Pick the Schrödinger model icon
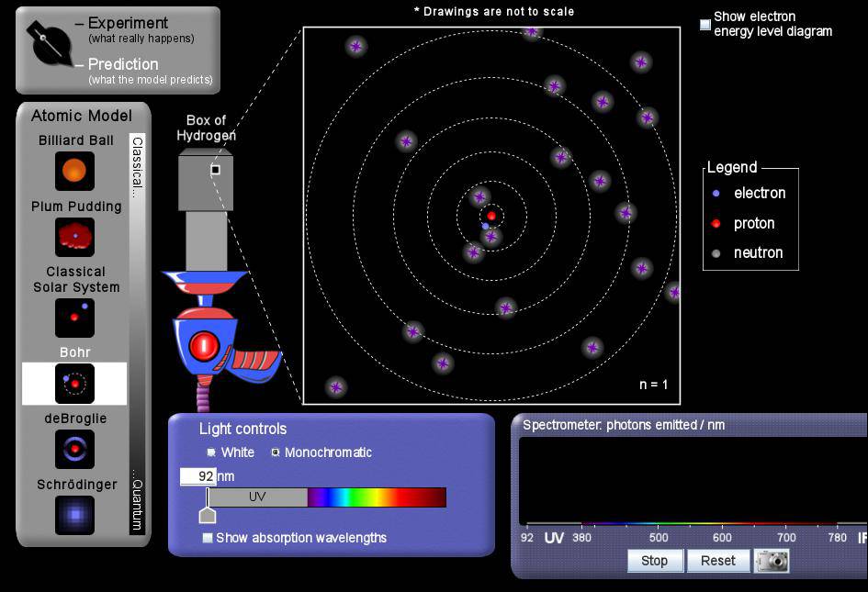 click(x=74, y=515)
